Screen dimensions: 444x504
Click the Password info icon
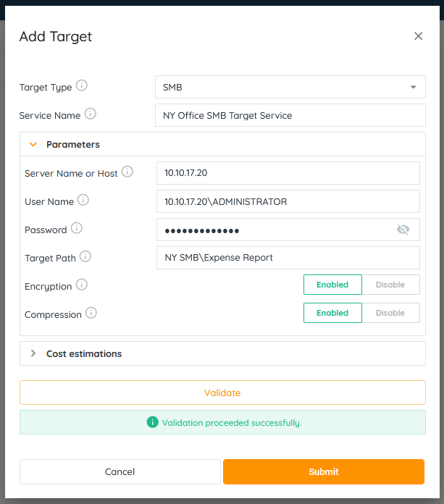77,229
